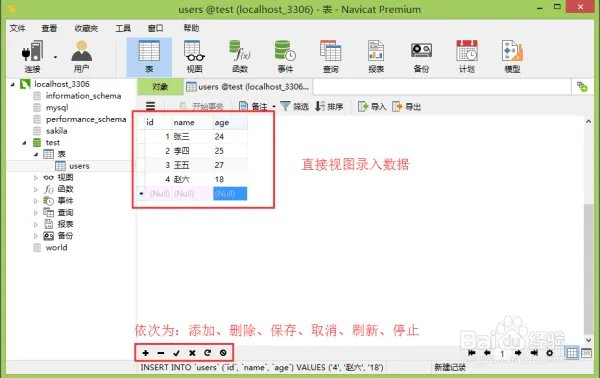The width and height of the screenshot is (600, 378).
Task: Save changes with the checkmark icon
Action: click(x=176, y=353)
